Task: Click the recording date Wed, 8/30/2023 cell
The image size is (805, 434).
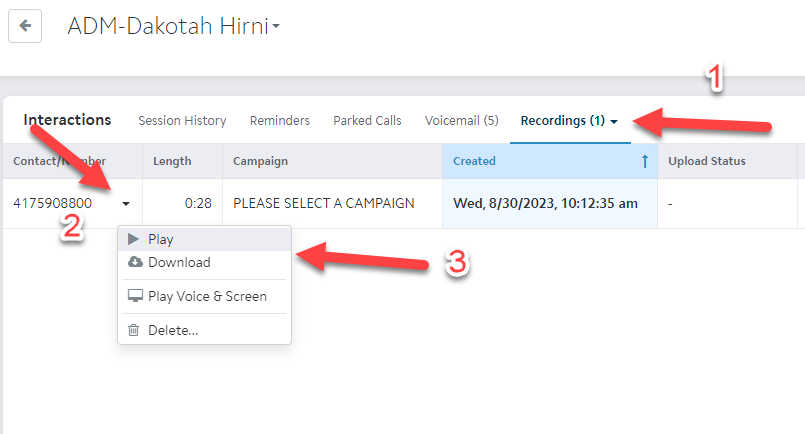Action: pos(545,203)
